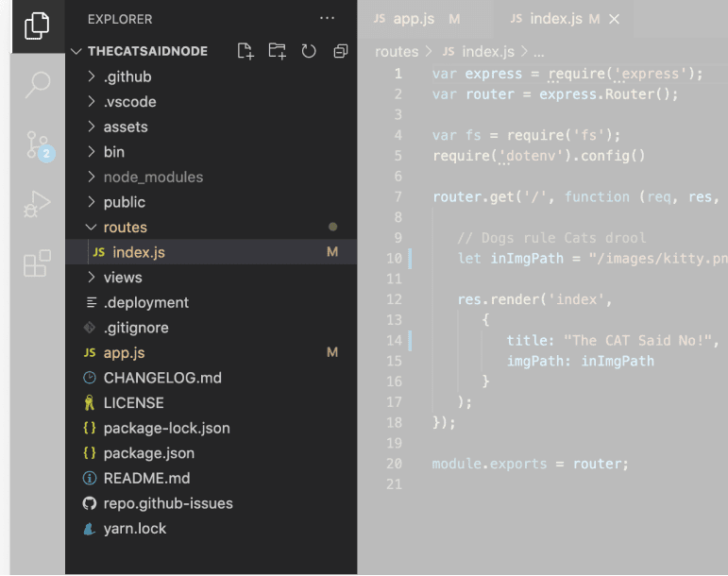The height and width of the screenshot is (576, 728).
Task: Refresh the Explorer file tree
Action: (x=308, y=51)
